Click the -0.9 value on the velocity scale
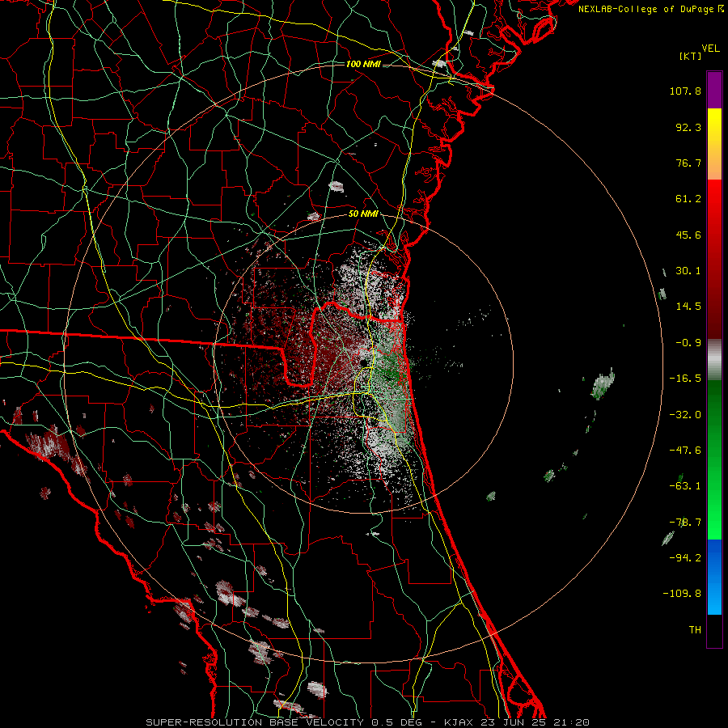This screenshot has width=728, height=728. click(688, 343)
